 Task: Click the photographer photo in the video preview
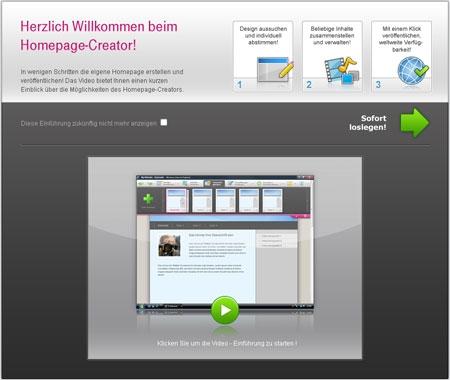169,245
